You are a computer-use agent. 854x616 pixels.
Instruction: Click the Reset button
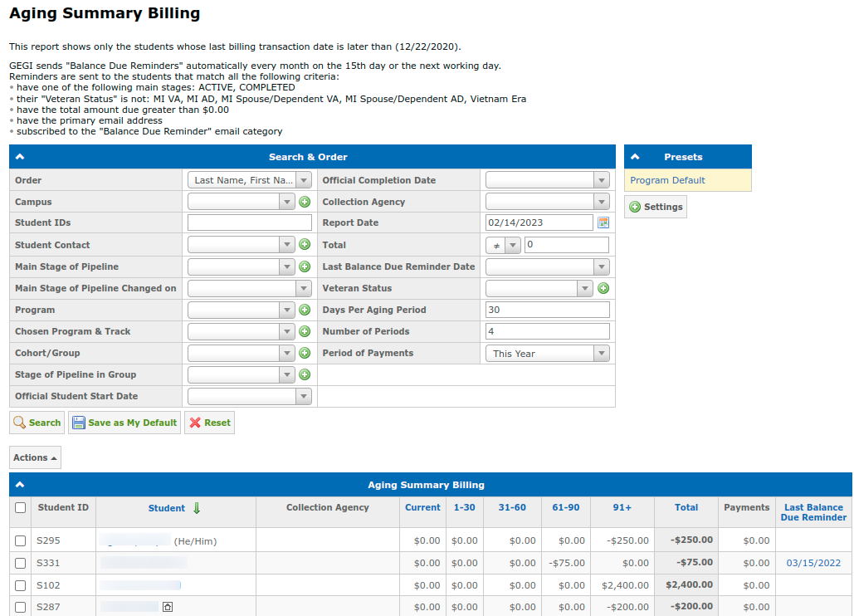pos(210,423)
